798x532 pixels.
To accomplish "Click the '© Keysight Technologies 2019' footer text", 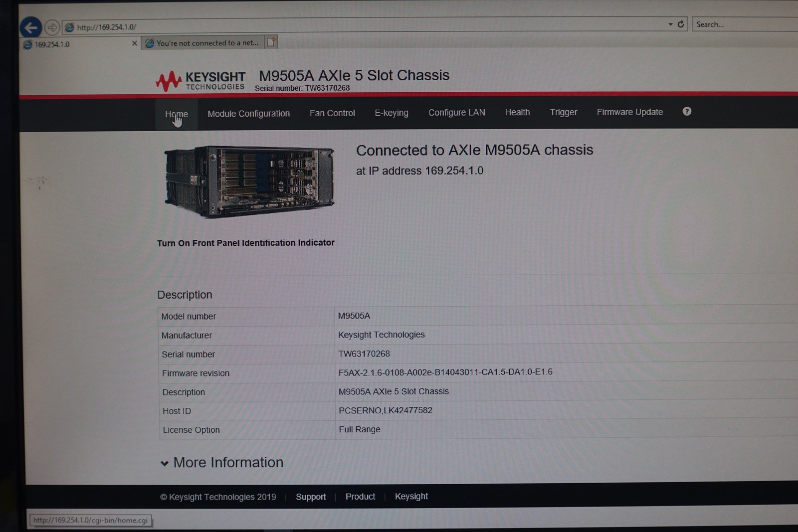I will (x=218, y=497).
